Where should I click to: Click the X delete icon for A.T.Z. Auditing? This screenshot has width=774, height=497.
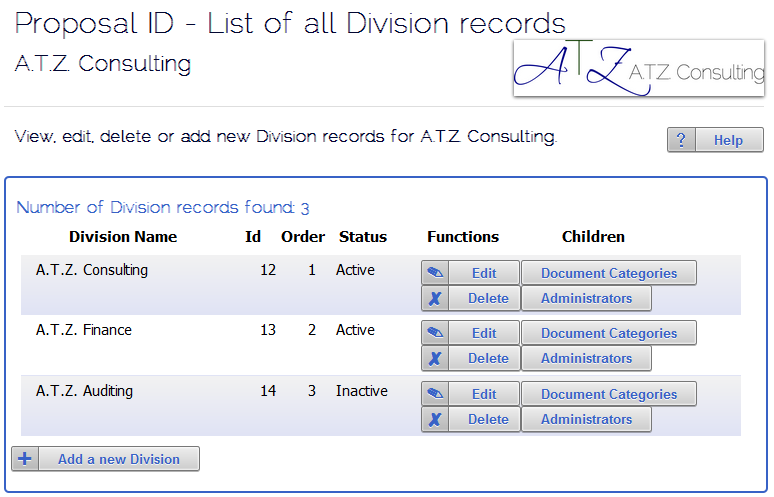tap(435, 419)
